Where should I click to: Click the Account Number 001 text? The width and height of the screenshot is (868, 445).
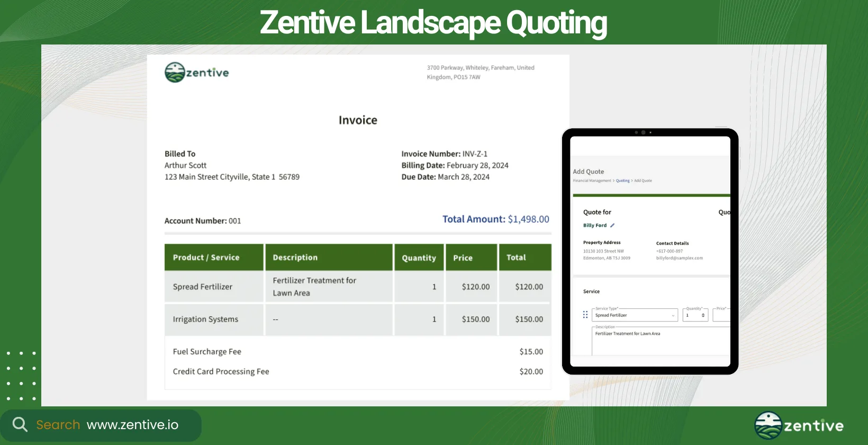point(203,221)
